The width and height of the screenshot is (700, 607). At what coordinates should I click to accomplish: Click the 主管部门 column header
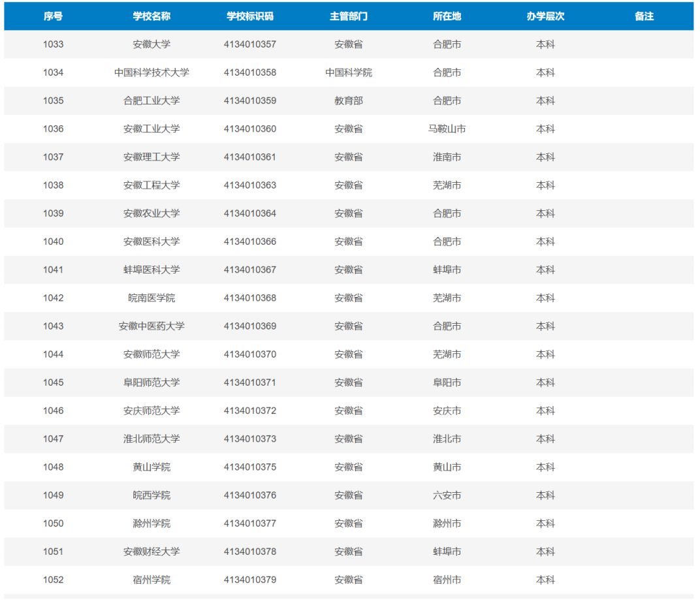349,16
